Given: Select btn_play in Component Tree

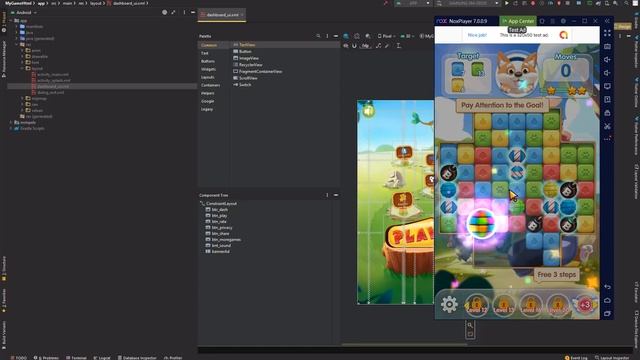Looking at the screenshot, I should (x=219, y=216).
